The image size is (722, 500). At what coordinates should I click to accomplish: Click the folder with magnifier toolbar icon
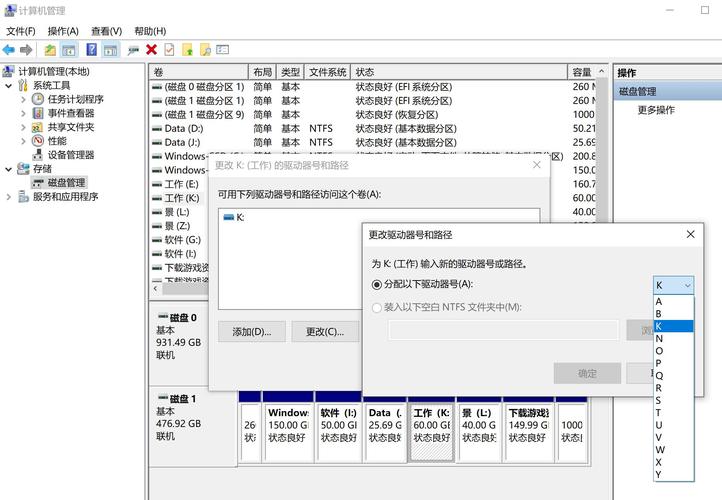205,50
